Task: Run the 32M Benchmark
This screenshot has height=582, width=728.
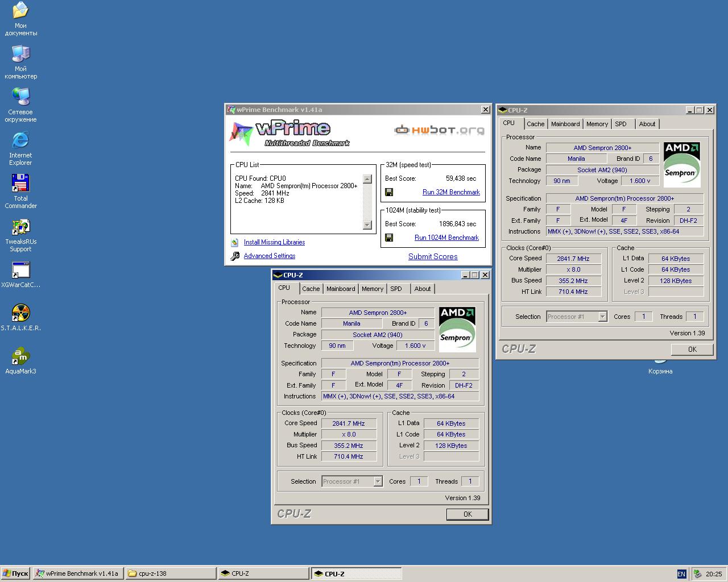Action: coord(451,192)
